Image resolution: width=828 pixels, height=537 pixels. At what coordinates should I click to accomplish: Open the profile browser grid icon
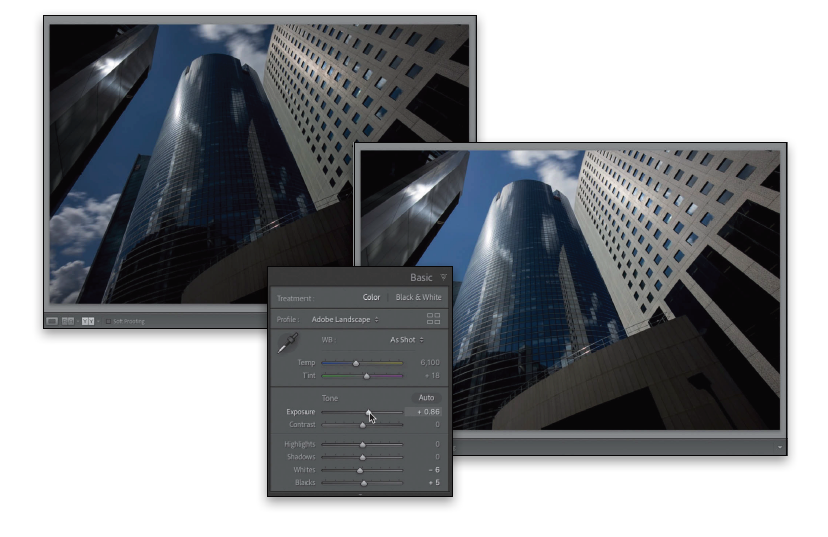[x=433, y=319]
